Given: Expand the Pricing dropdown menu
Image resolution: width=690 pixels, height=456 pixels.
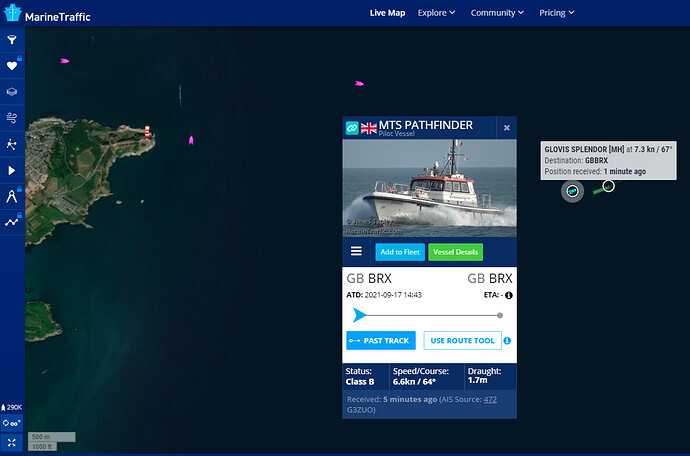Looking at the screenshot, I should (x=557, y=13).
